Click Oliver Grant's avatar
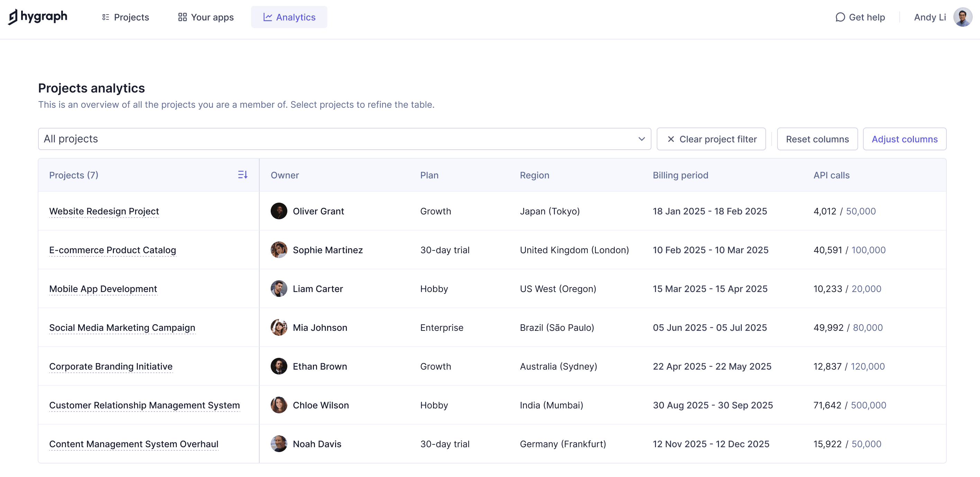Image resolution: width=980 pixels, height=477 pixels. coord(278,211)
